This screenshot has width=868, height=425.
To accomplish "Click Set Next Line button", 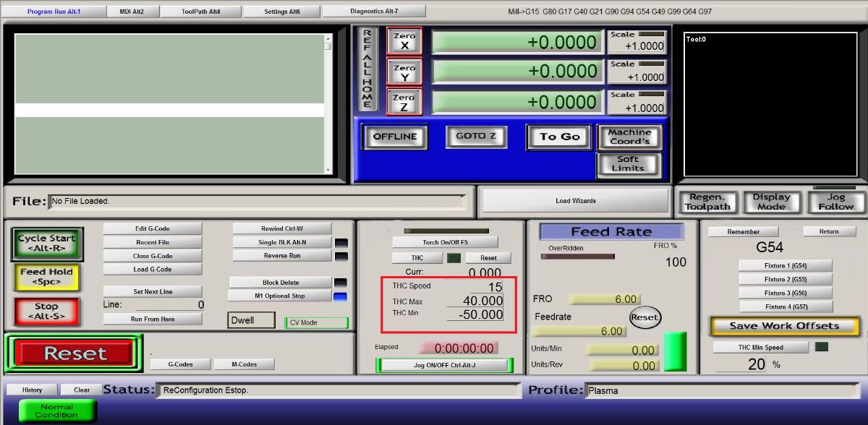I will (x=153, y=291).
